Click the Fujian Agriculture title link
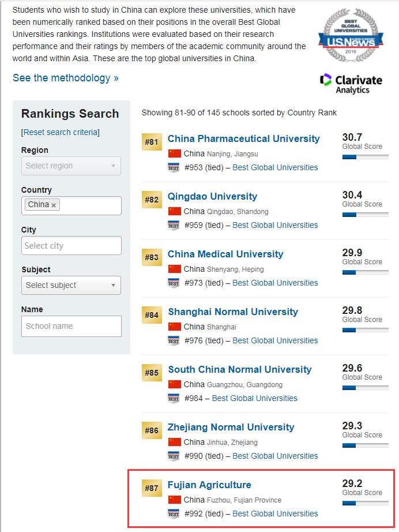 (x=209, y=485)
